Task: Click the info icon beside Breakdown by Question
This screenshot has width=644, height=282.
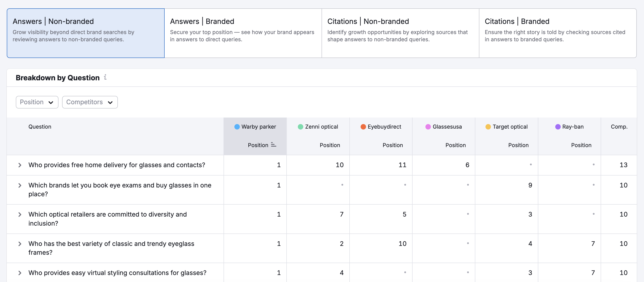Action: point(105,77)
